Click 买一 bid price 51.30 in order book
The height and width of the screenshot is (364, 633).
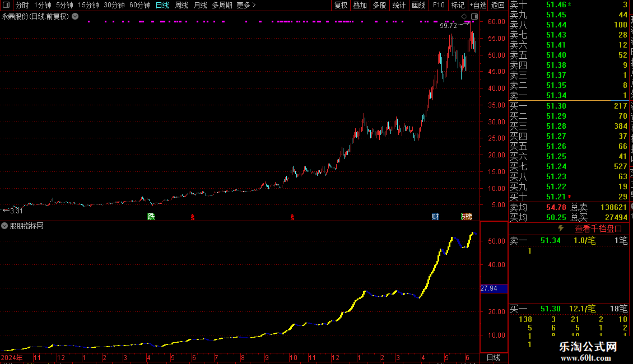[556, 106]
